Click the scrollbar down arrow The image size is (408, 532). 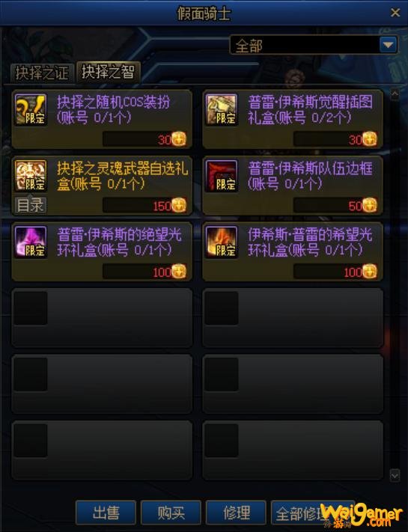tap(395, 475)
